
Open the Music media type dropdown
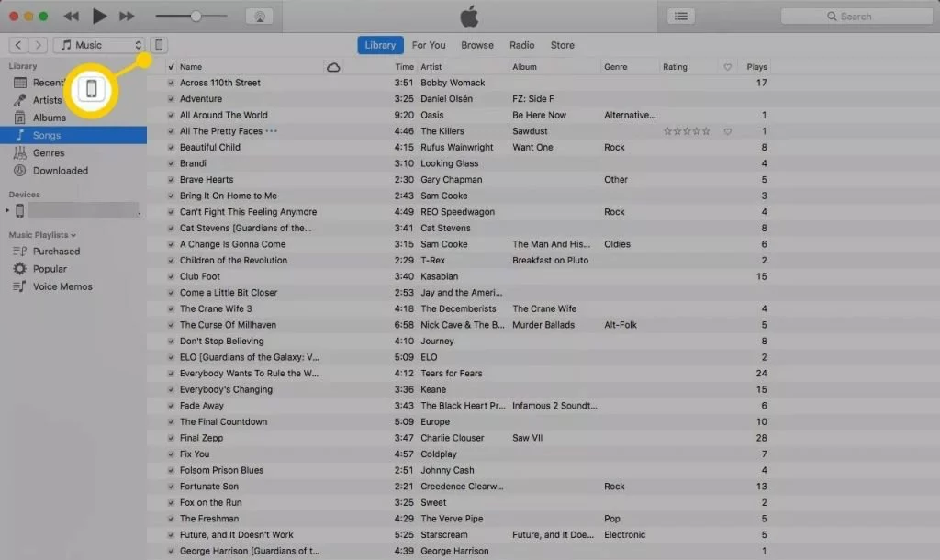[x=99, y=45]
